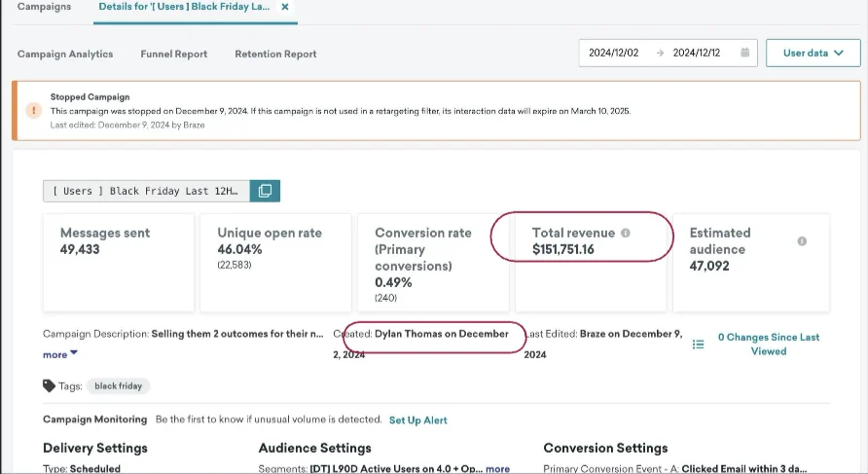Viewport: 868px width, 474px height.
Task: Select the Details for Black Friday tab
Action: (x=184, y=7)
